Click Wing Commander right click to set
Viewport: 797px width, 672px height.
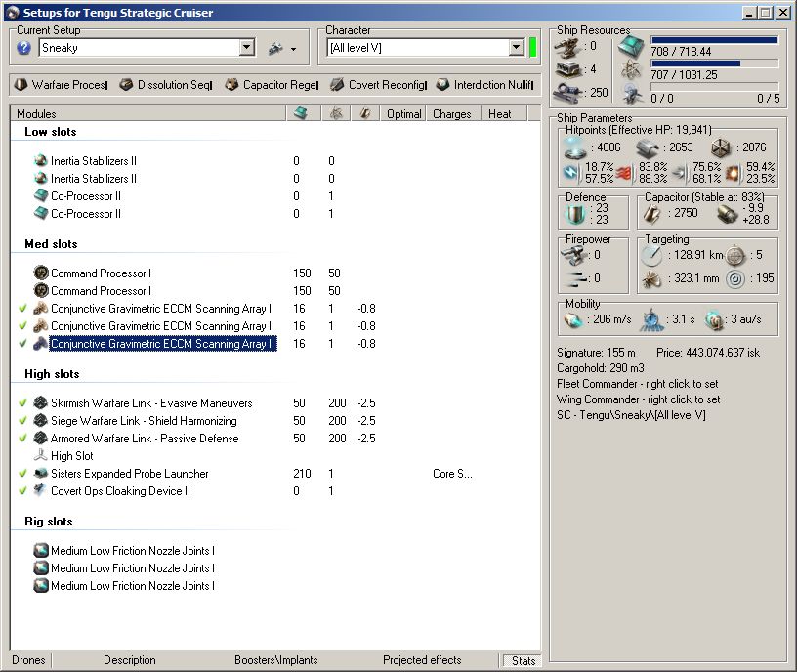[639, 399]
